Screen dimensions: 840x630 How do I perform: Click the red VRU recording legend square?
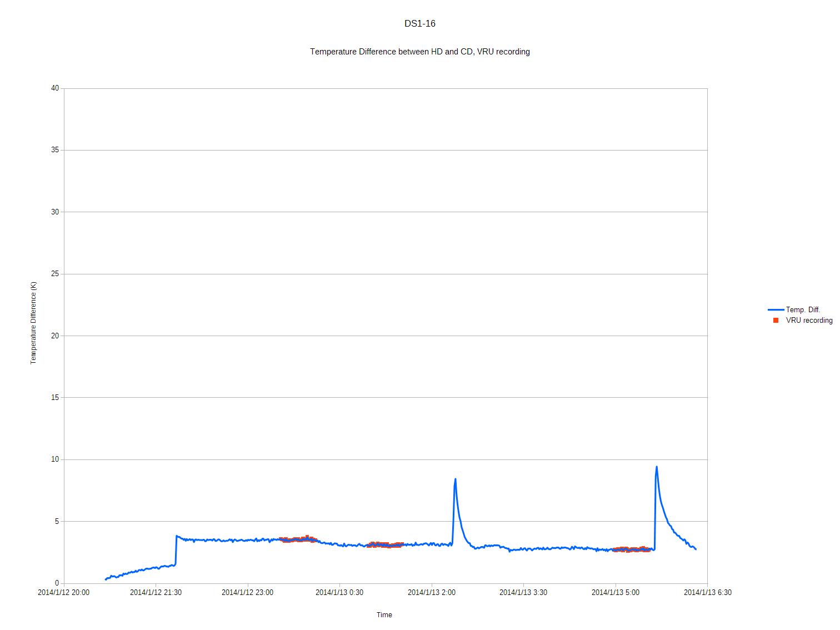[x=776, y=321]
